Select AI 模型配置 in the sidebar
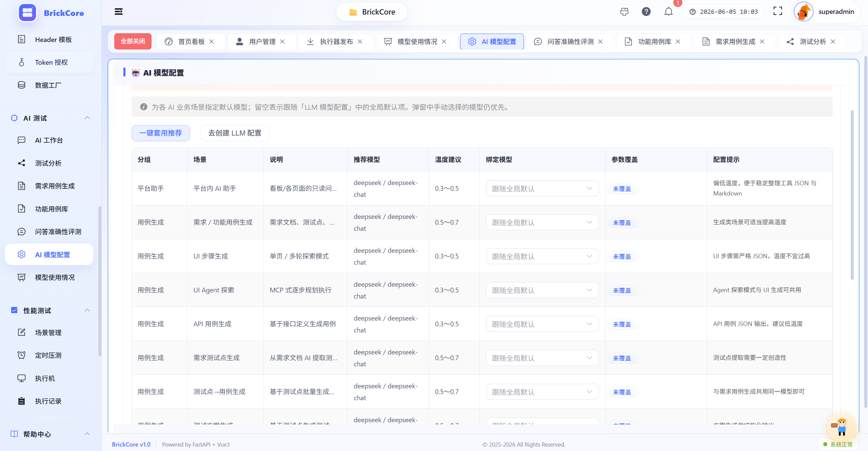Screen dimensions: 868x451 click(49, 254)
